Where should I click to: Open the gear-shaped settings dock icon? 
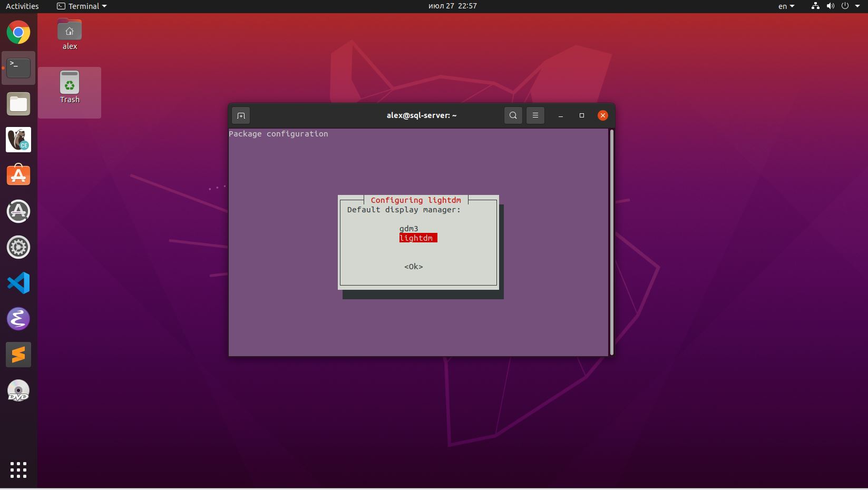pyautogui.click(x=18, y=247)
